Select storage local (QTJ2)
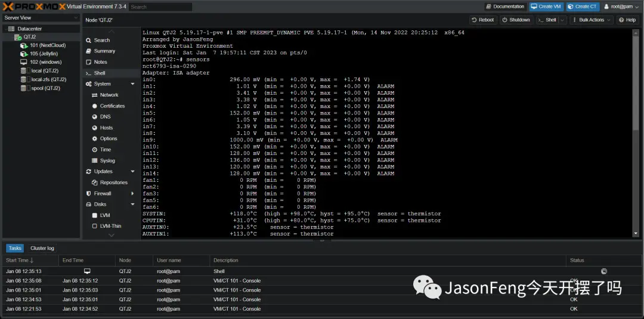The width and height of the screenshot is (644, 319). pos(45,70)
